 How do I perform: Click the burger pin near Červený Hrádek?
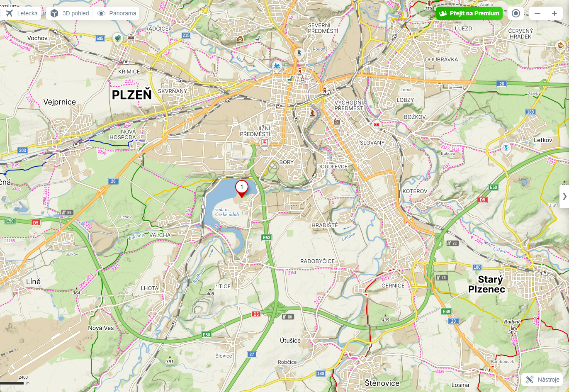point(561,46)
